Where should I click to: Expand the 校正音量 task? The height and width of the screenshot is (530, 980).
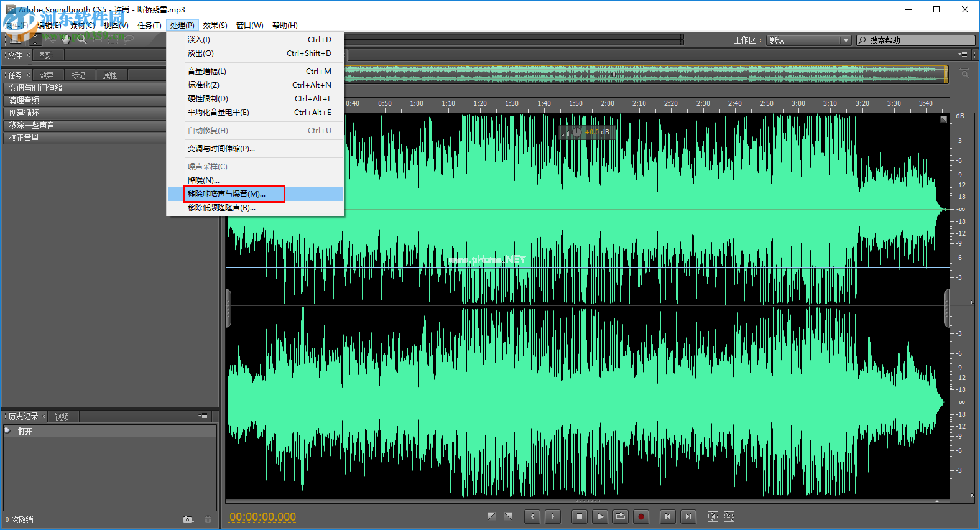pos(83,138)
